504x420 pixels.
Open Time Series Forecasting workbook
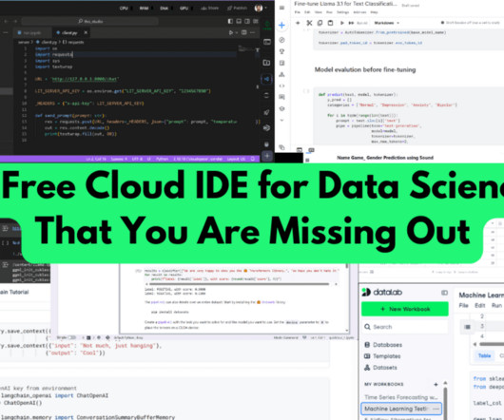click(400, 397)
